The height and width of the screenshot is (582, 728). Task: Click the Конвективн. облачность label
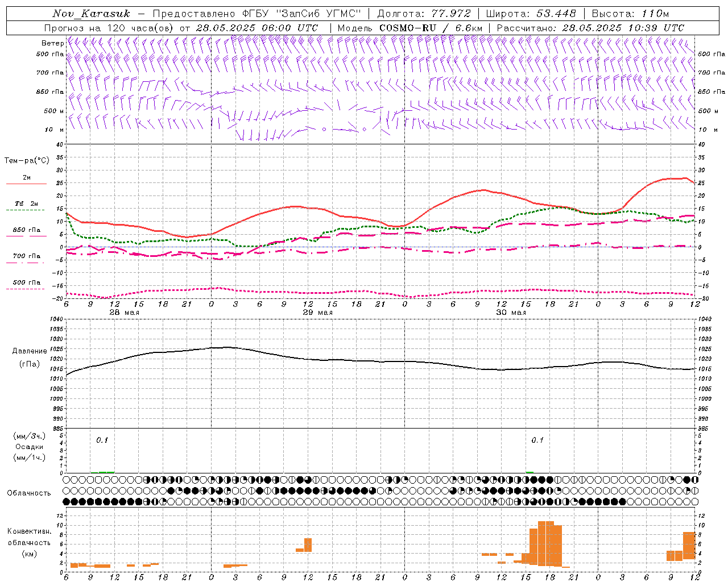click(30, 537)
